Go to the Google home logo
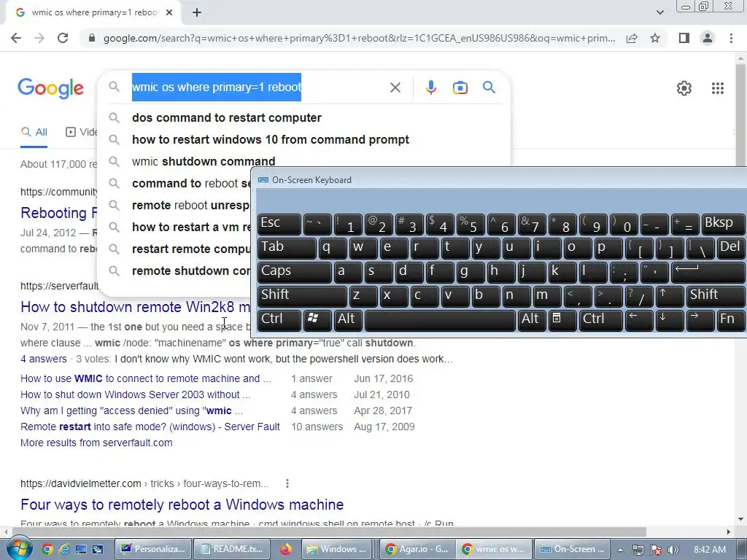The image size is (747, 560). click(51, 88)
